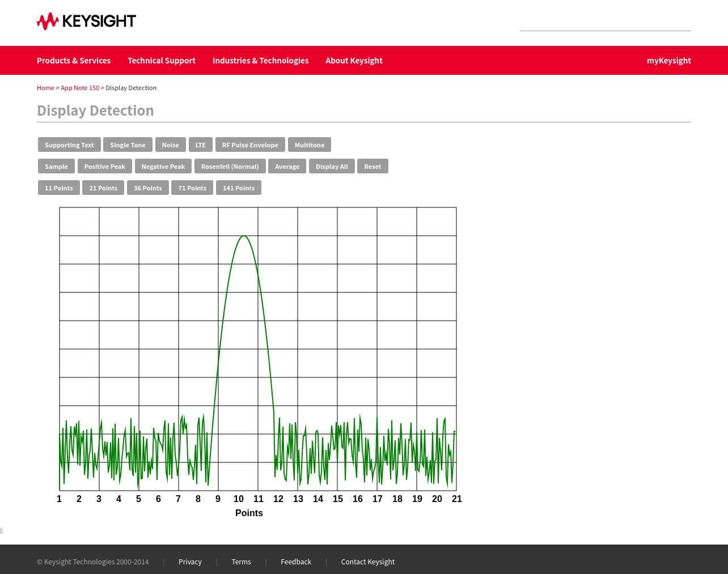Select the Noise signal button
The height and width of the screenshot is (574, 728).
click(x=170, y=145)
